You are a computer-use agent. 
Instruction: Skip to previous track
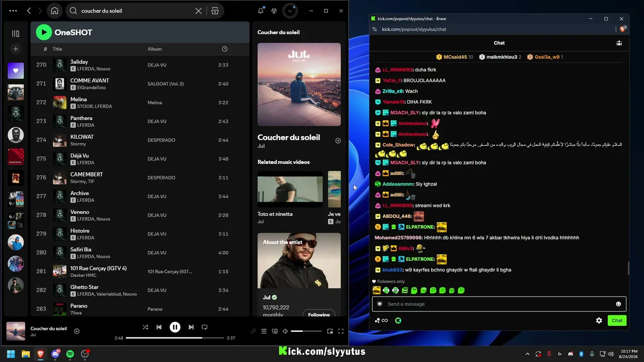[x=159, y=327]
